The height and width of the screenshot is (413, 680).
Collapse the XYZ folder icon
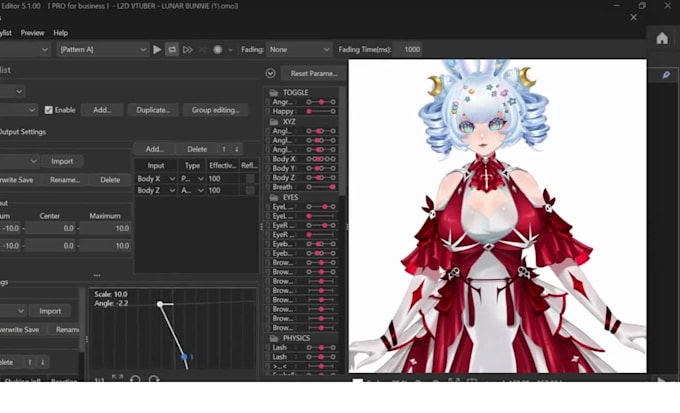click(x=274, y=121)
